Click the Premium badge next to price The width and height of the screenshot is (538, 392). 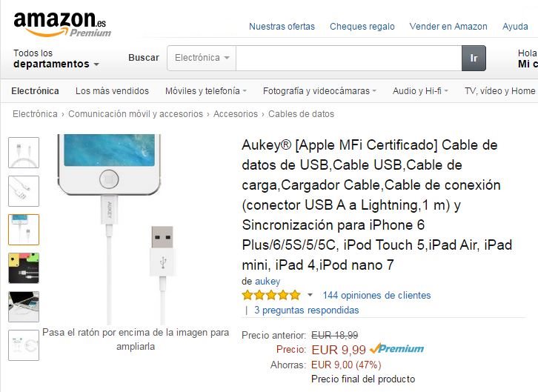(x=397, y=349)
